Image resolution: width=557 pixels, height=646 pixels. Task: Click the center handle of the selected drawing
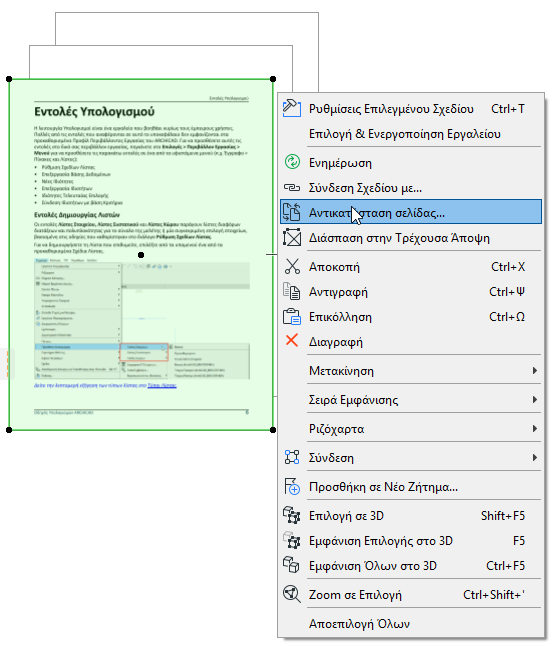[x=141, y=255]
